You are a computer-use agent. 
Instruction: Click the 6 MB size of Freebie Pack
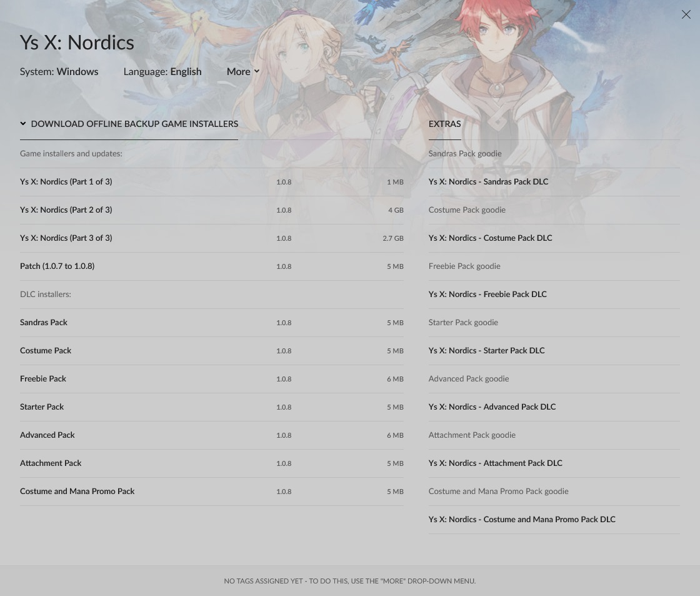tap(395, 380)
